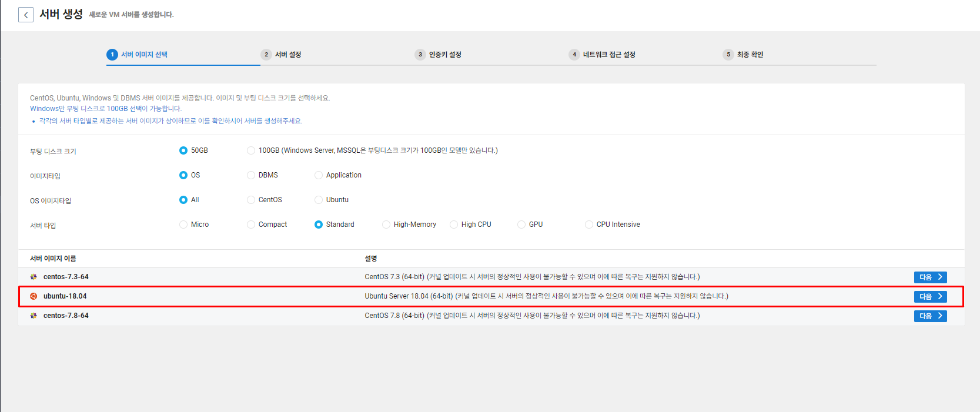Click the centos-7.8-64 OS icon
The height and width of the screenshot is (412, 980).
coord(34,316)
